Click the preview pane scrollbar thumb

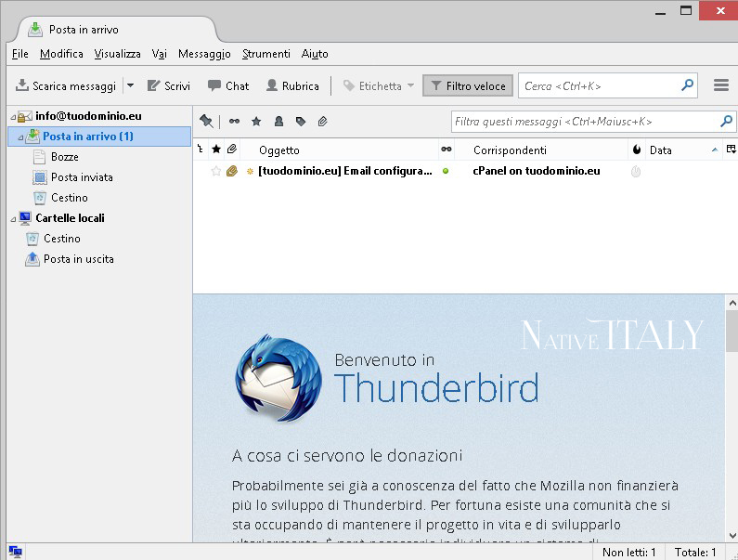(732, 332)
